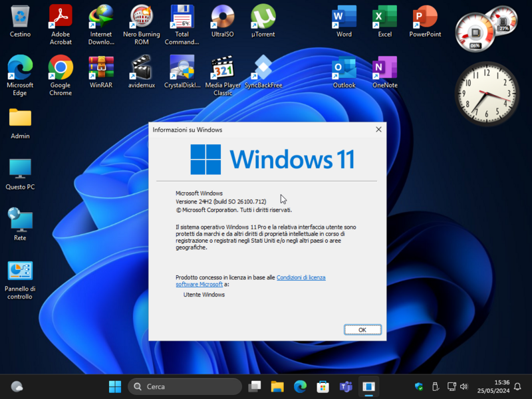Click the UltraISO desktop icon

click(222, 21)
